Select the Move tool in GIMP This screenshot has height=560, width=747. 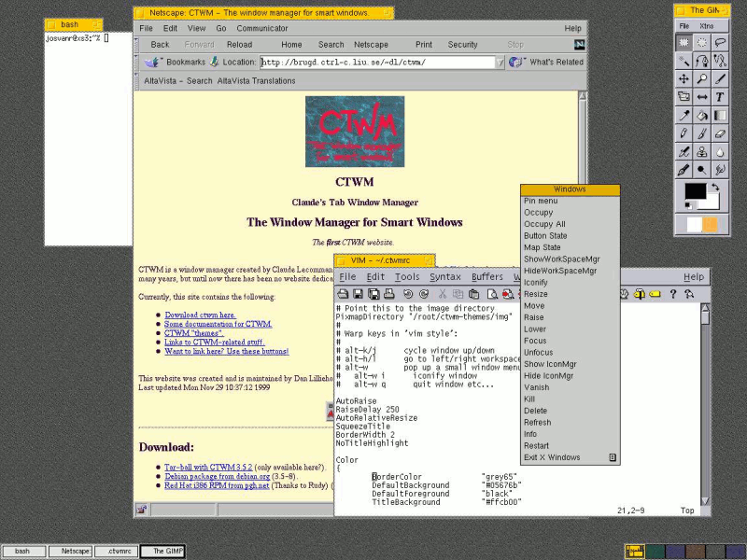click(684, 78)
